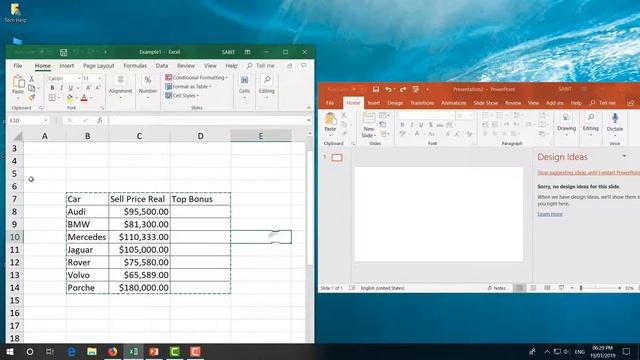The width and height of the screenshot is (640, 360).
Task: Click the Undo arrow in PowerPoint
Action: [388, 89]
